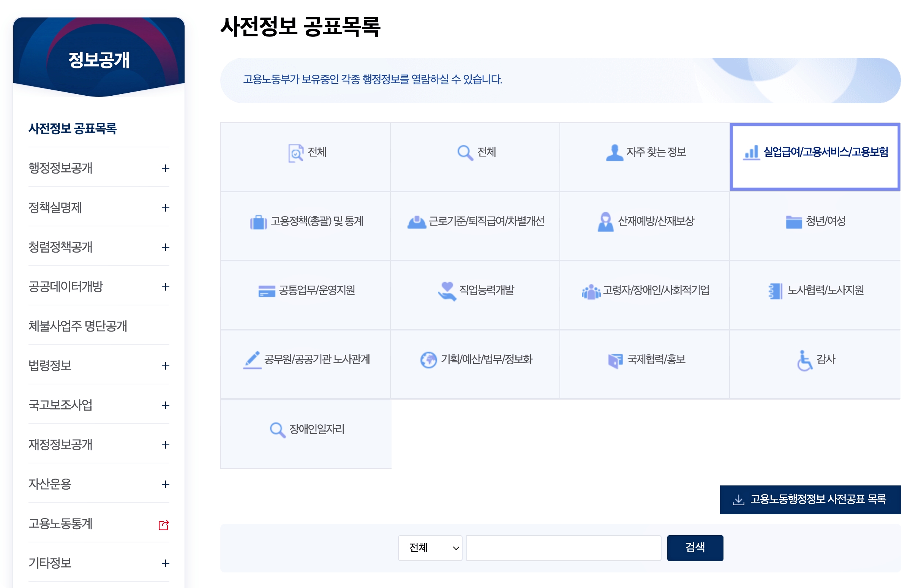Click the search keyword input field
The height and width of the screenshot is (588, 913).
[x=563, y=548]
